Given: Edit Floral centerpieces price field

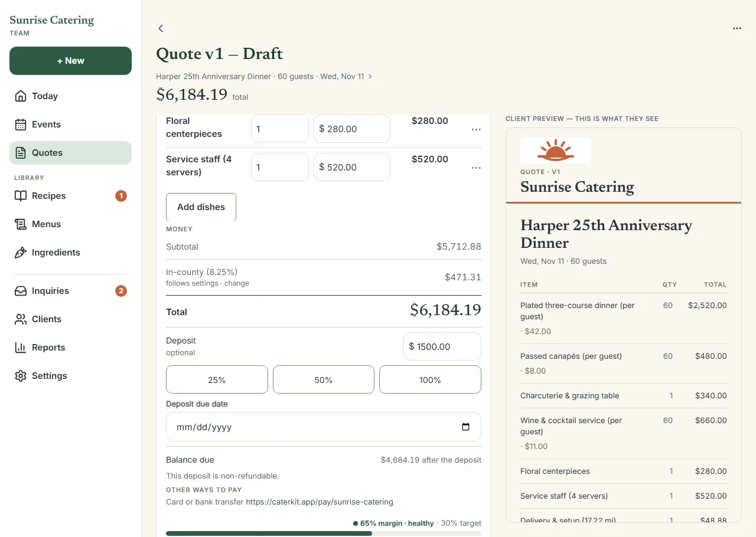Looking at the screenshot, I should coord(352,129).
